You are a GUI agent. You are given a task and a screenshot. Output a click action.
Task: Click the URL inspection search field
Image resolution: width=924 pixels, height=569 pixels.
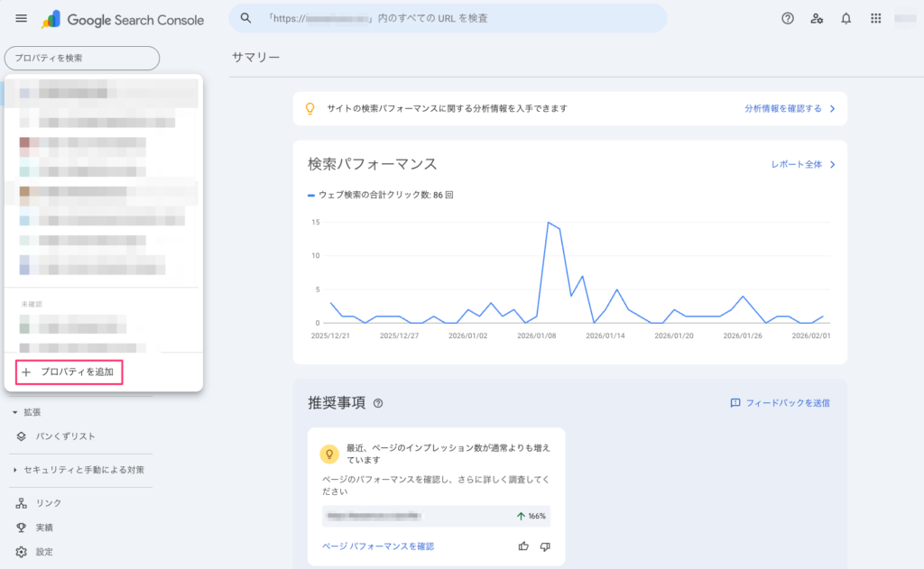click(451, 18)
